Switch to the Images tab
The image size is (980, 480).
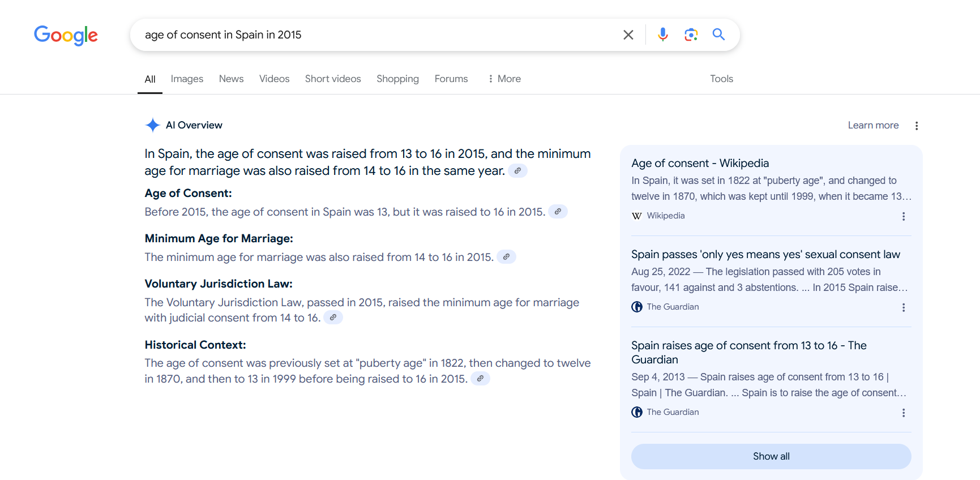coord(187,79)
